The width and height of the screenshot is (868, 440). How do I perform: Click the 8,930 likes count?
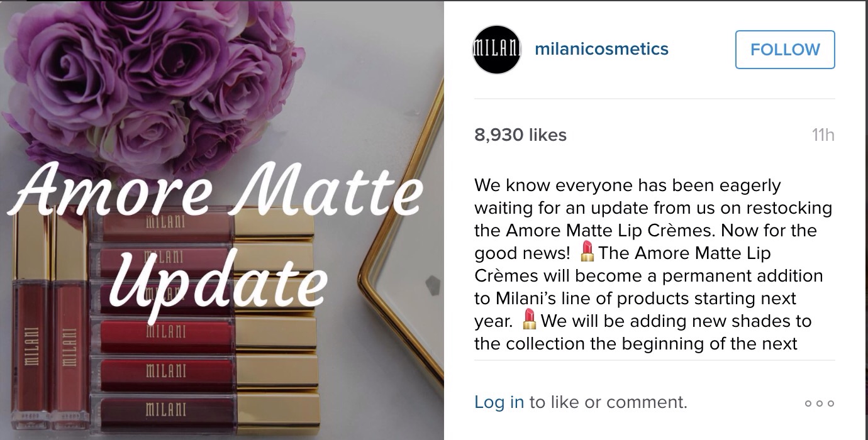(x=520, y=135)
